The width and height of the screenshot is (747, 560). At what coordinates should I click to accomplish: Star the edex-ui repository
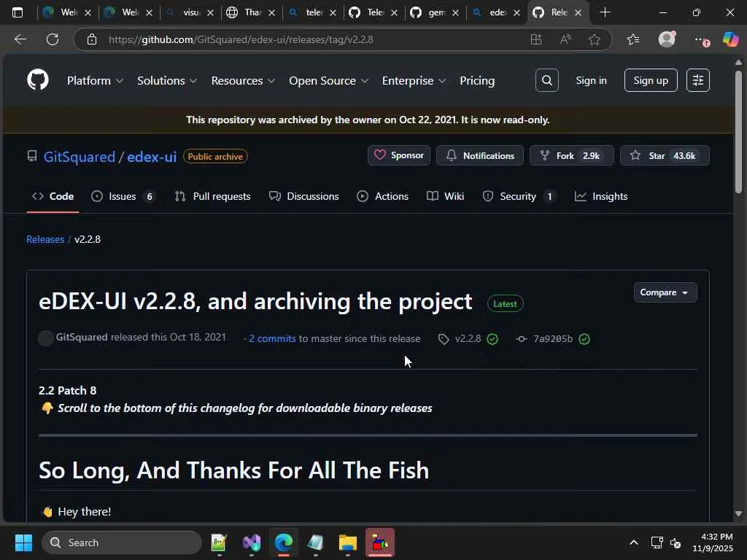click(665, 156)
